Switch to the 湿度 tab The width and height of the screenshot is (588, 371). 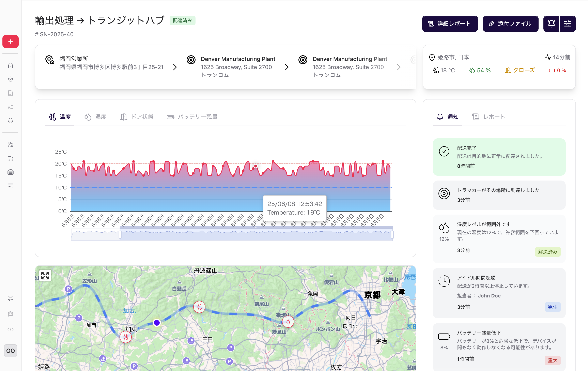tap(95, 117)
